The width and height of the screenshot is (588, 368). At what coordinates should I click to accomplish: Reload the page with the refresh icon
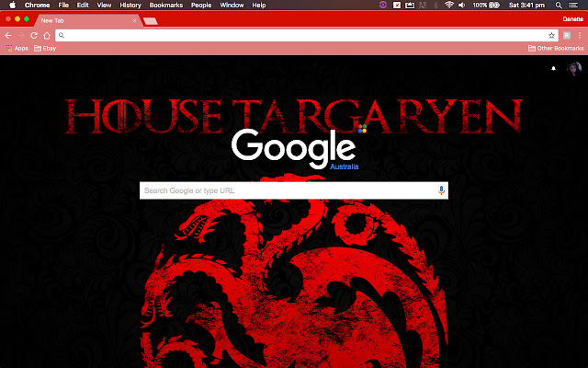[x=34, y=35]
